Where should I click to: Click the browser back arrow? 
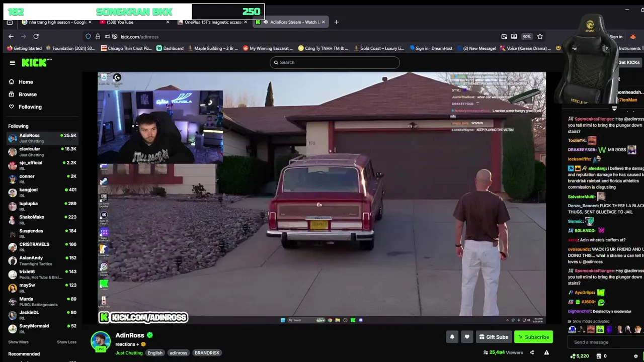(11, 36)
